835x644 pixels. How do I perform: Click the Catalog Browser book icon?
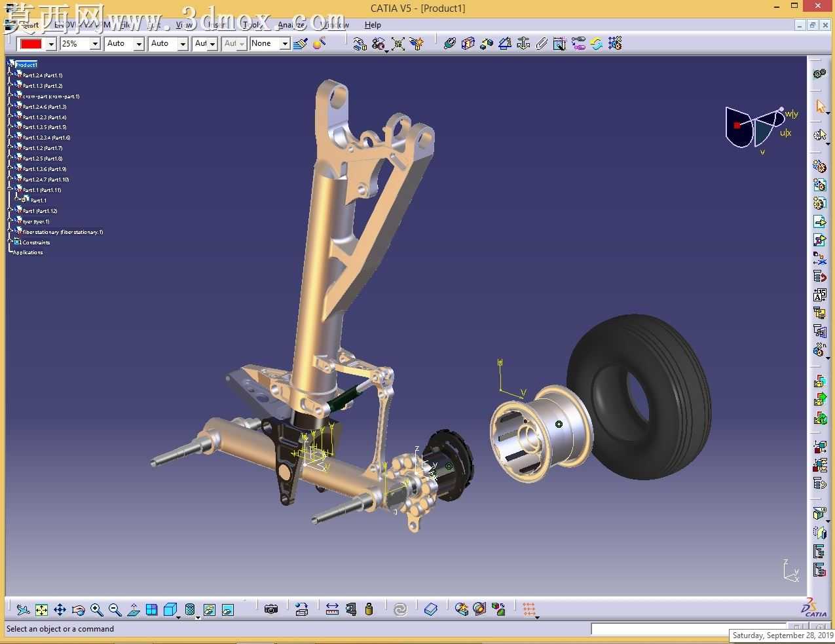tap(430, 610)
